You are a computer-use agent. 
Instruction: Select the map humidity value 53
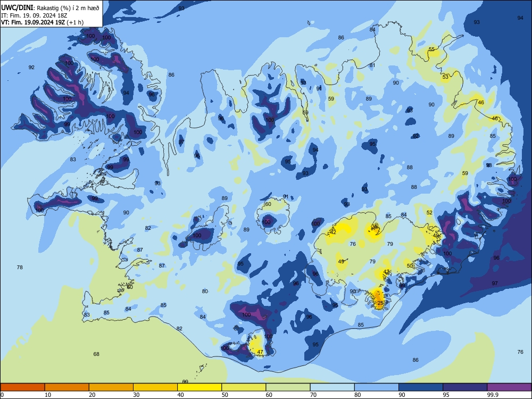point(445,77)
